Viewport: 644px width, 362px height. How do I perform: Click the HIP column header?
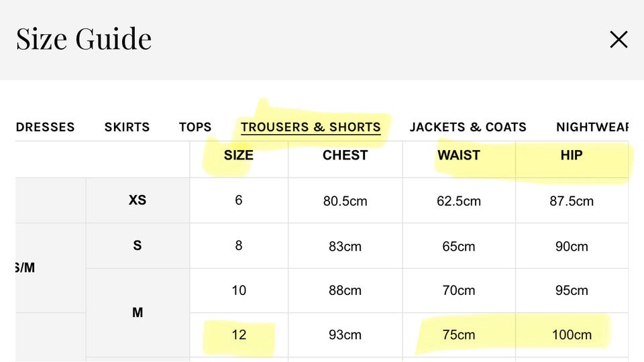click(572, 156)
